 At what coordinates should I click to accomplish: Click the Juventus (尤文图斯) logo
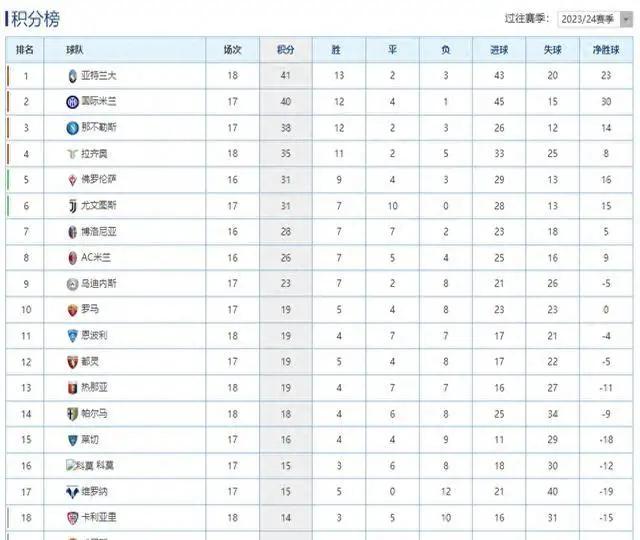pos(72,206)
